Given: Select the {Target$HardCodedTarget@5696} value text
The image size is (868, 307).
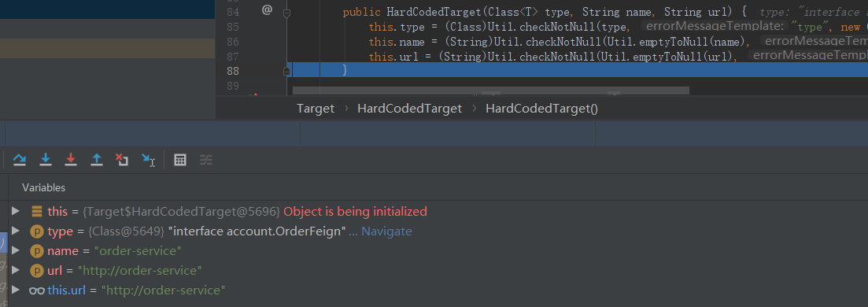Looking at the screenshot, I should click(x=182, y=212).
